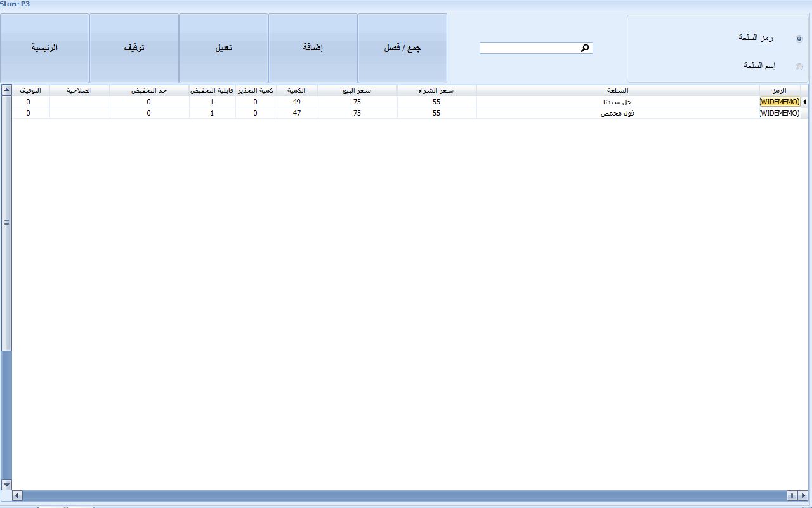This screenshot has width=812, height=508.
Task: Click the row indicator arrow beside first row
Action: pos(804,102)
